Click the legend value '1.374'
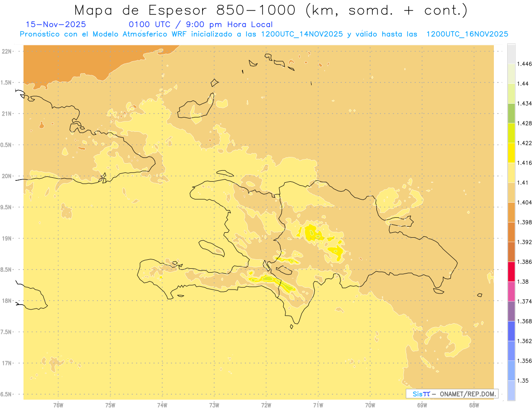The height and width of the screenshot is (411, 532). pos(525,301)
